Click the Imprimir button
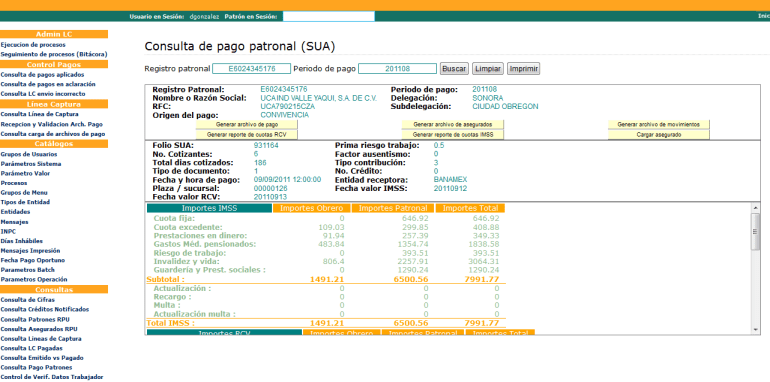This screenshot has width=770, height=382. (x=523, y=69)
